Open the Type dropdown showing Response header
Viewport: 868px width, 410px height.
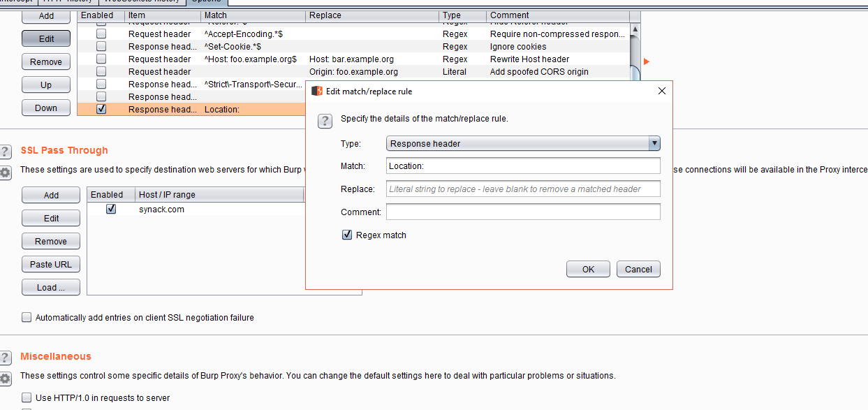click(522, 144)
